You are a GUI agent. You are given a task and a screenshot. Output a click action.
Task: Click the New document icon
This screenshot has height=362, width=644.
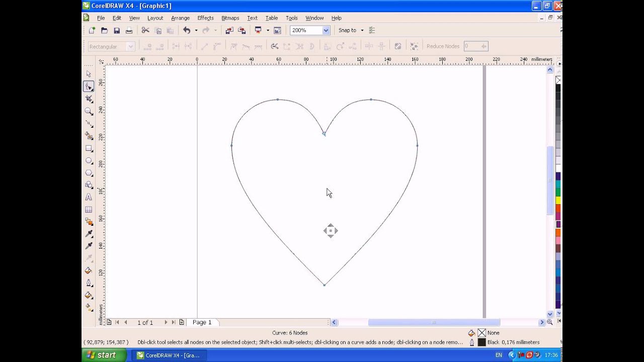point(92,30)
